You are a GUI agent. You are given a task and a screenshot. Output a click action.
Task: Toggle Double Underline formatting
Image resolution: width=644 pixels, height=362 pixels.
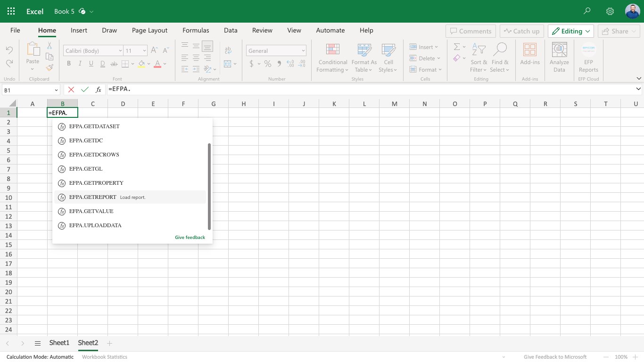[x=102, y=64]
